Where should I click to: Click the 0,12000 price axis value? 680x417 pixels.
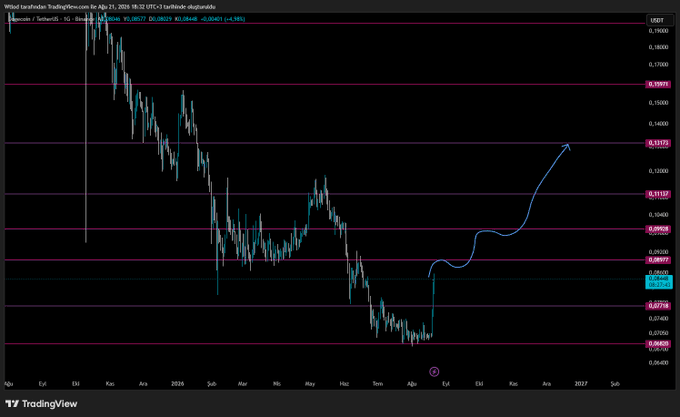pos(658,171)
